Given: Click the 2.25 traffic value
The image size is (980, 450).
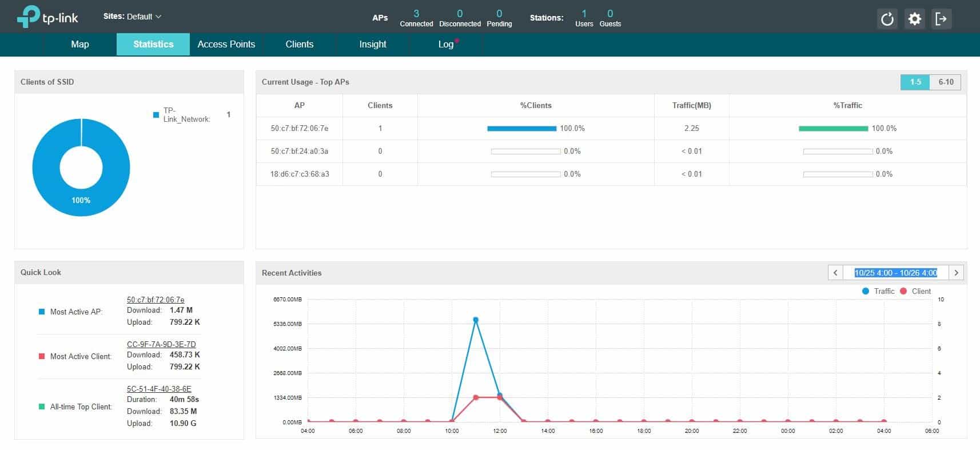Looking at the screenshot, I should (x=692, y=128).
